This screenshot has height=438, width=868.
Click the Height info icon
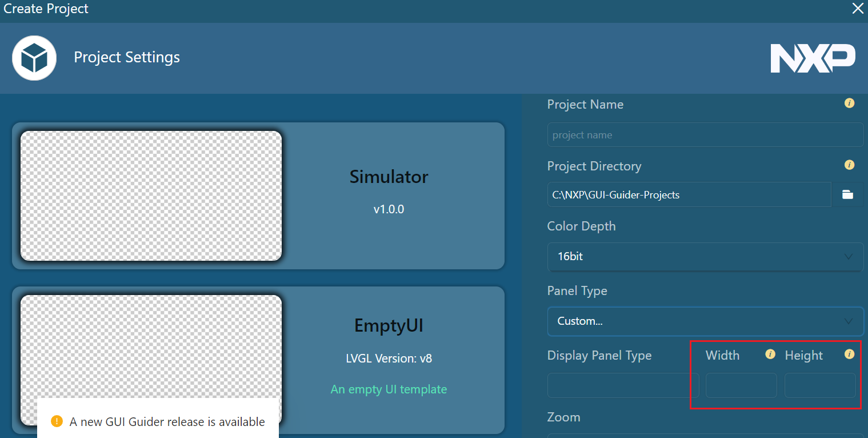pyautogui.click(x=849, y=355)
